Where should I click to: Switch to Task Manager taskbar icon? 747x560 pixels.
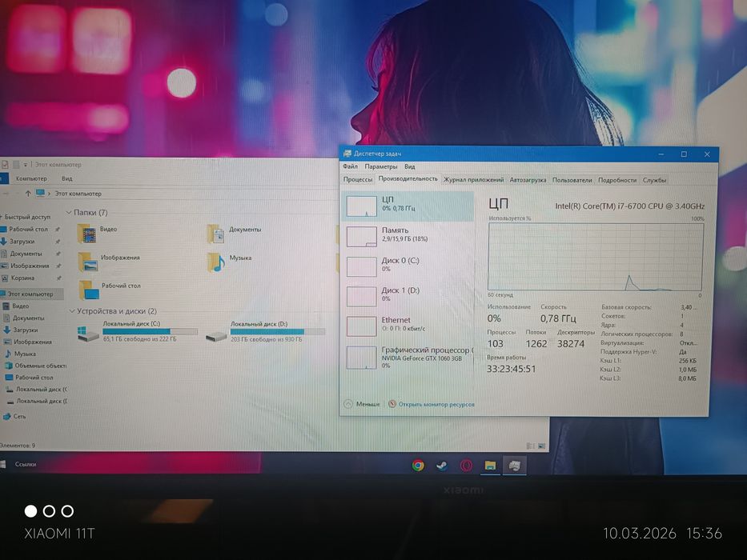(515, 466)
